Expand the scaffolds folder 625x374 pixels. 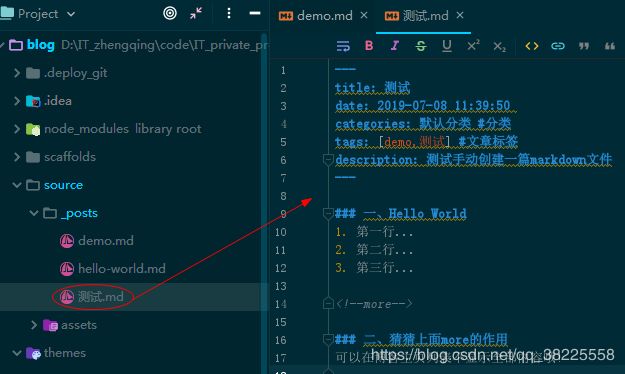(x=17, y=157)
